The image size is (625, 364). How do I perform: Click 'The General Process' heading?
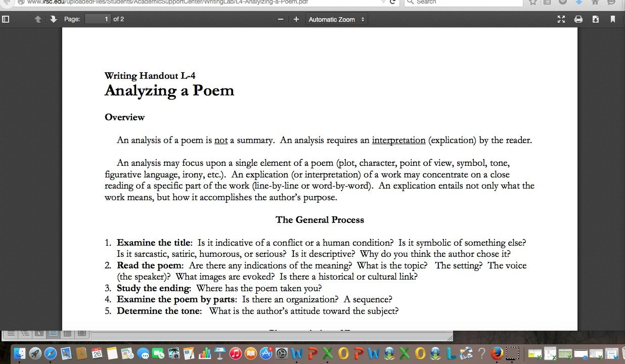320,220
